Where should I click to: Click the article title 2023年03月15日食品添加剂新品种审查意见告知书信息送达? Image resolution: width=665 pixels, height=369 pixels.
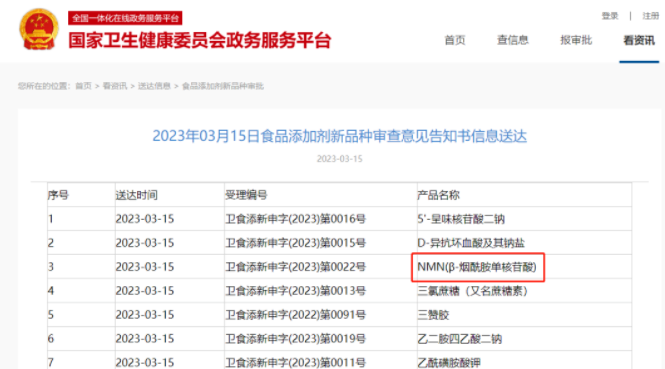pos(339,136)
